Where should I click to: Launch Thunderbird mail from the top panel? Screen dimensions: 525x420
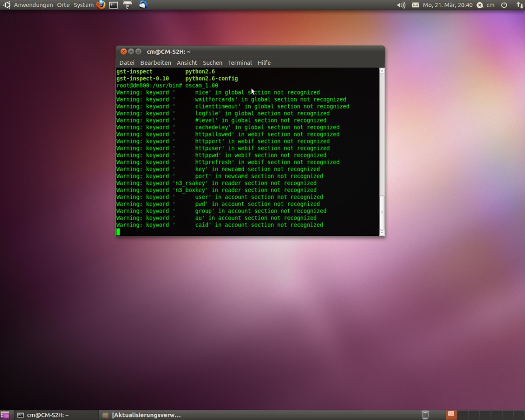(x=143, y=5)
